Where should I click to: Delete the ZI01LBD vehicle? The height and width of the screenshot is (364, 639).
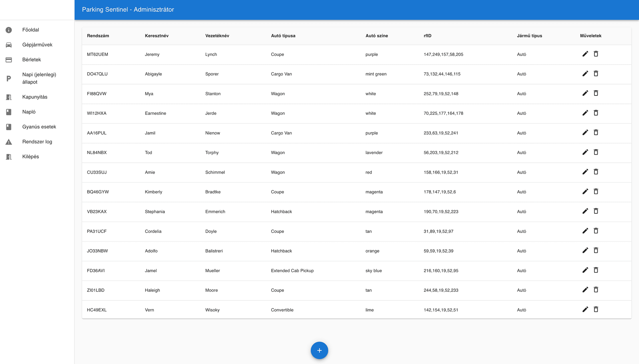[596, 289]
